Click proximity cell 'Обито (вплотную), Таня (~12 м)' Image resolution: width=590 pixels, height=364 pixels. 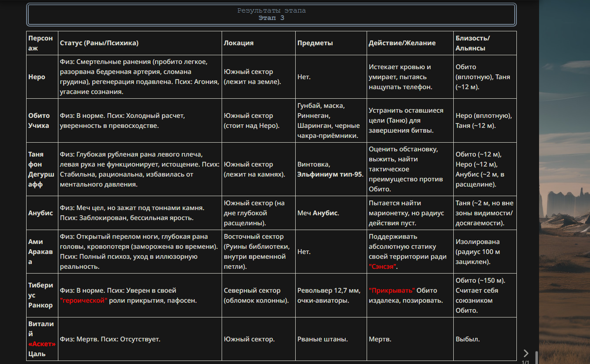(x=485, y=77)
